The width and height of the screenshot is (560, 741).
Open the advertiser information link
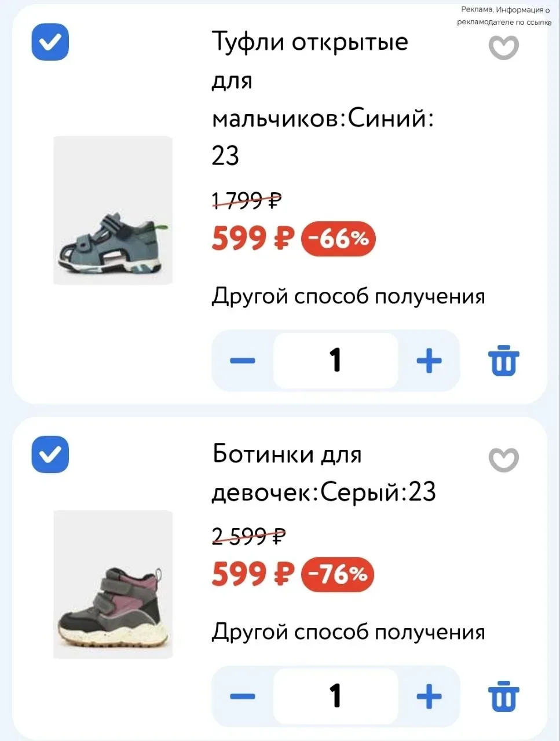coord(504,16)
